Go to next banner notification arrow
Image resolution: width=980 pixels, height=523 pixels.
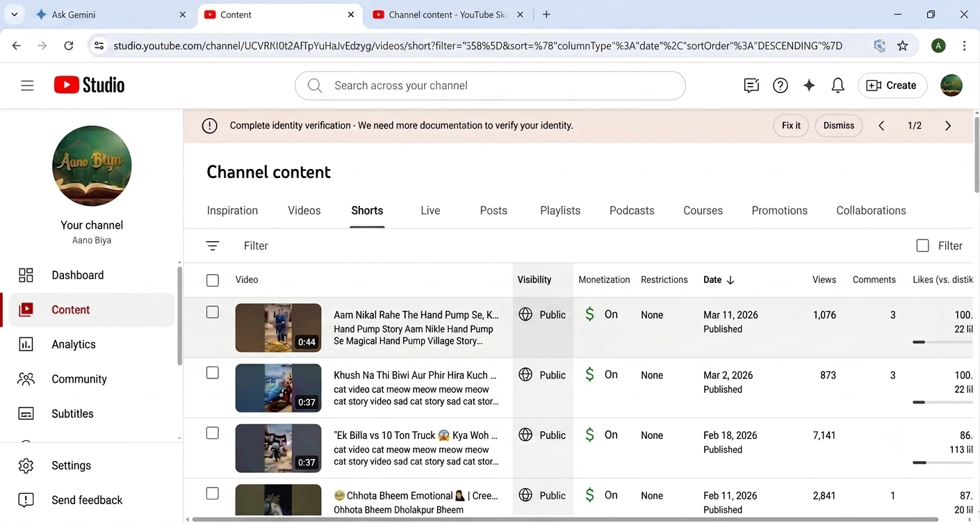(x=948, y=126)
